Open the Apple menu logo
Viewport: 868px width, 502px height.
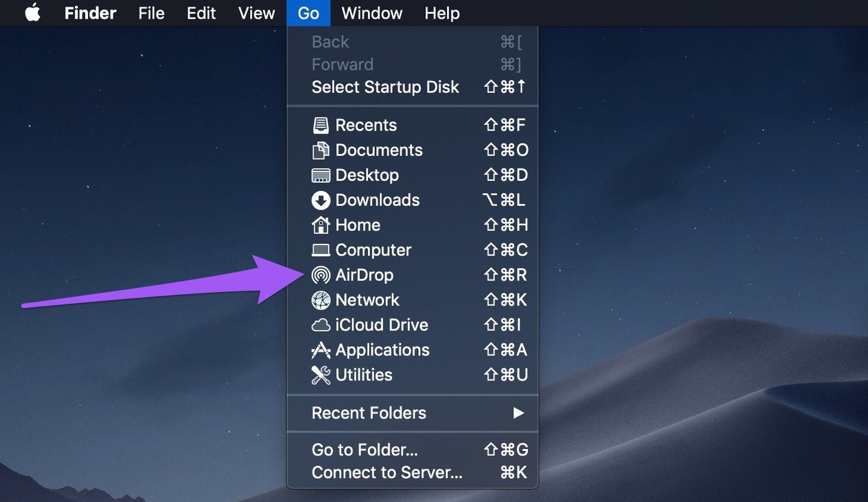[x=32, y=12]
